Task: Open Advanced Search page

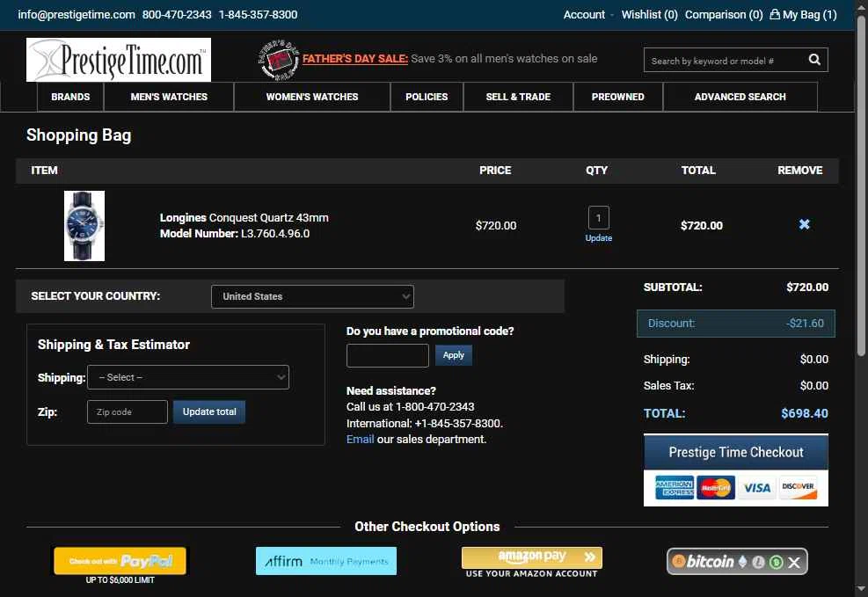Action: point(740,97)
